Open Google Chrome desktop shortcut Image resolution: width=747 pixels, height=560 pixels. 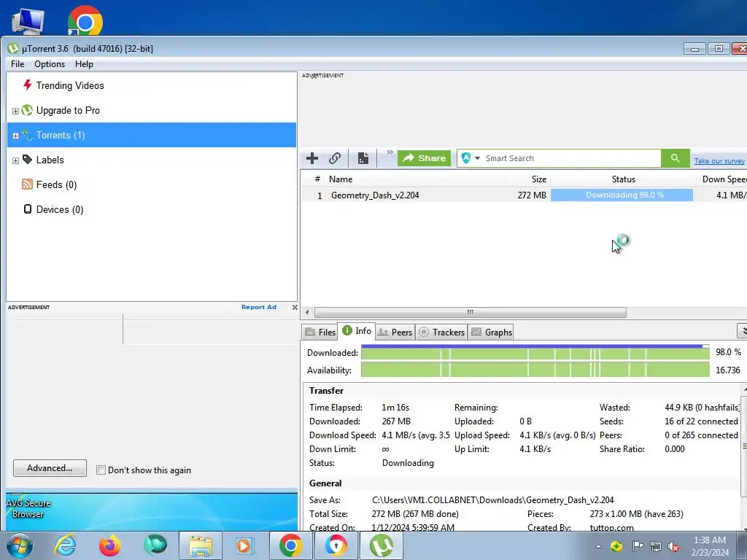[x=85, y=20]
